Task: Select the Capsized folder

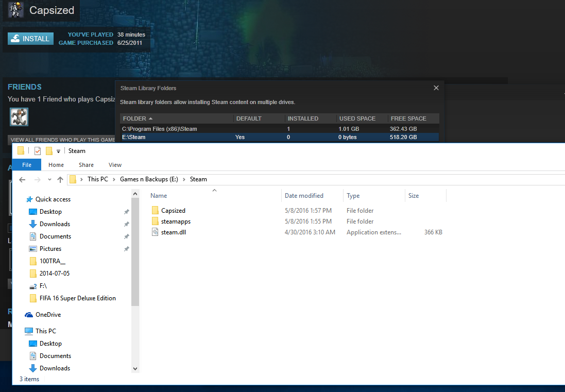Action: 173,210
